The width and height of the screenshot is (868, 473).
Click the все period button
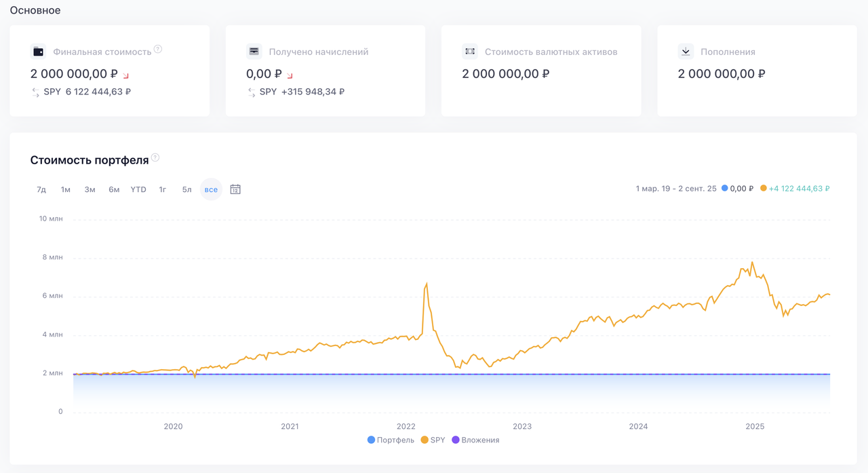pyautogui.click(x=211, y=189)
